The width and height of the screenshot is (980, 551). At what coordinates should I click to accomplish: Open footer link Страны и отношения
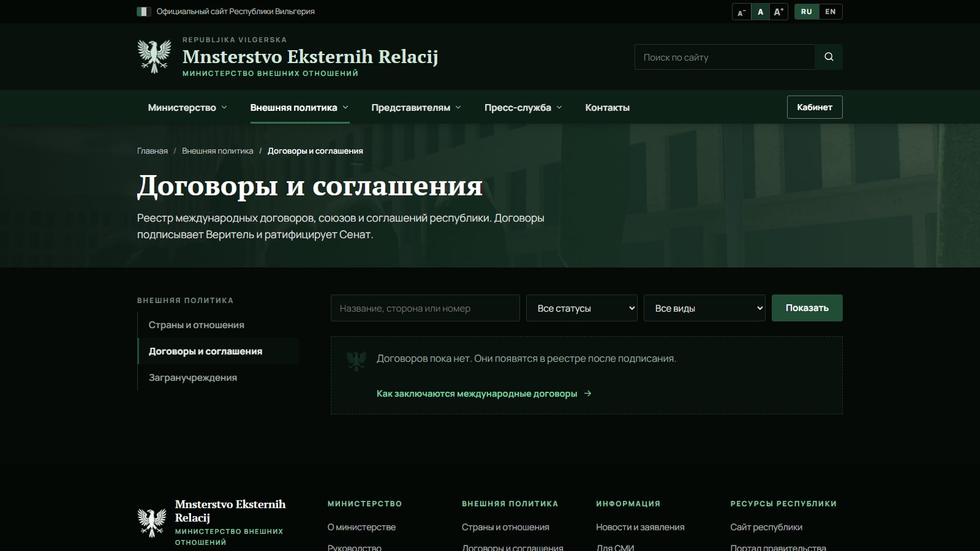(x=505, y=527)
